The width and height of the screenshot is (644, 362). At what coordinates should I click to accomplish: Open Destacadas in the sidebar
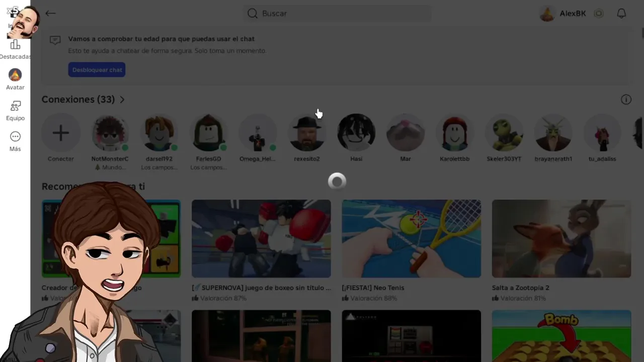15,50
